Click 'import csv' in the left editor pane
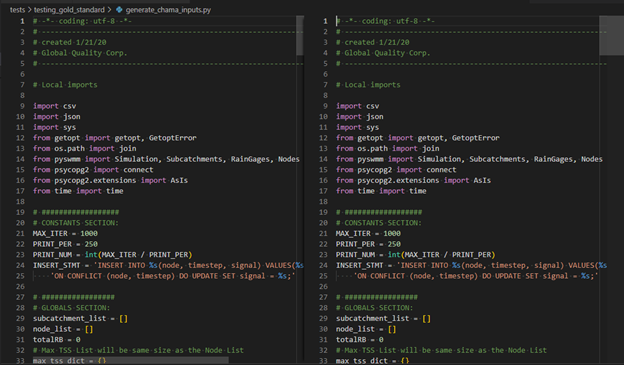The height and width of the screenshot is (365, 624). [x=55, y=106]
